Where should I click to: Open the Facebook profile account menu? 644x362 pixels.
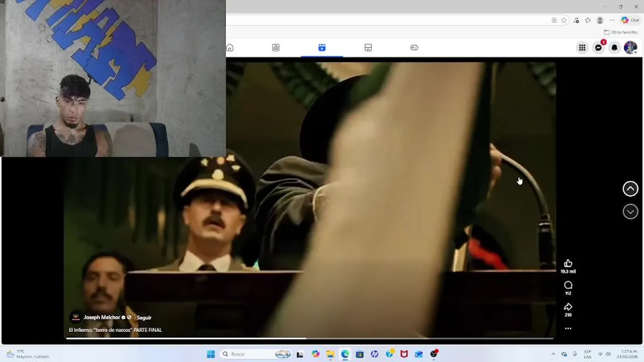(x=630, y=48)
